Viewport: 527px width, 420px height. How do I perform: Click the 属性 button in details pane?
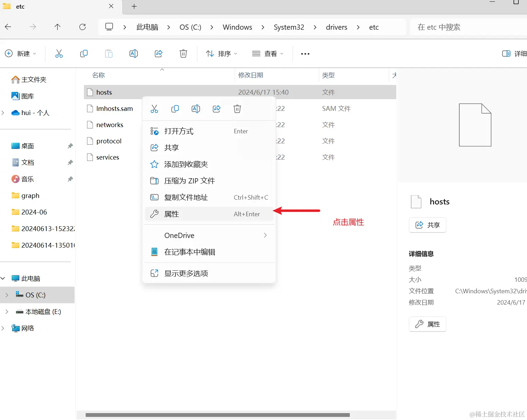428,324
